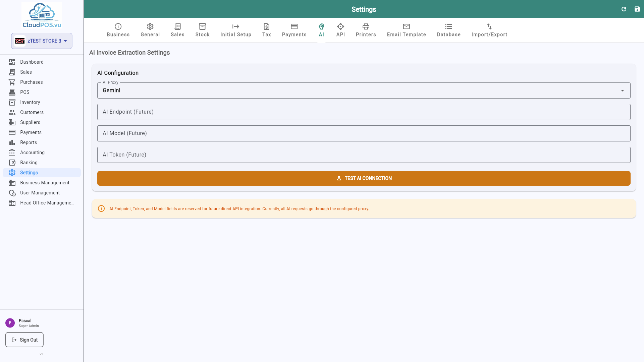Click the Settings gear sidebar icon
This screenshot has height=362, width=644.
point(12,173)
